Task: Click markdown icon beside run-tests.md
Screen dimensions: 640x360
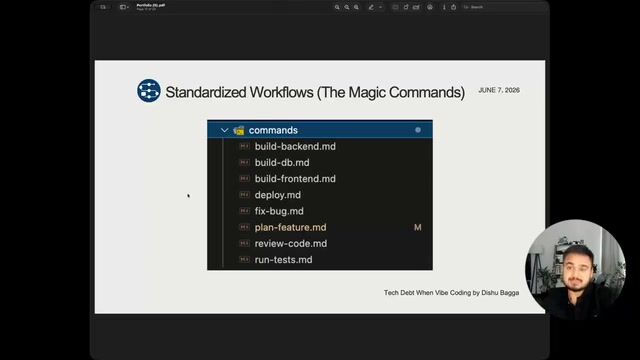Action: (x=244, y=259)
